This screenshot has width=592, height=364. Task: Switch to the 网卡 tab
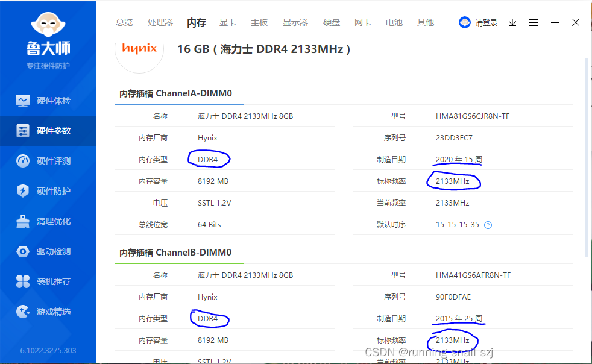[363, 23]
